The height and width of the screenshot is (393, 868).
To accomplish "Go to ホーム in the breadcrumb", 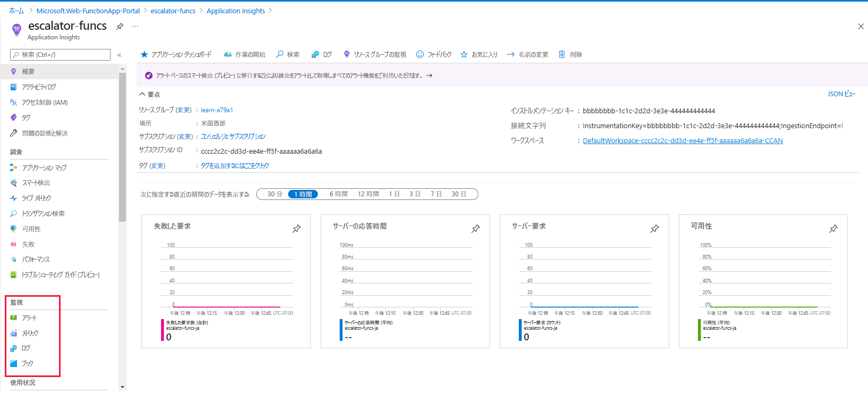I will point(16,11).
